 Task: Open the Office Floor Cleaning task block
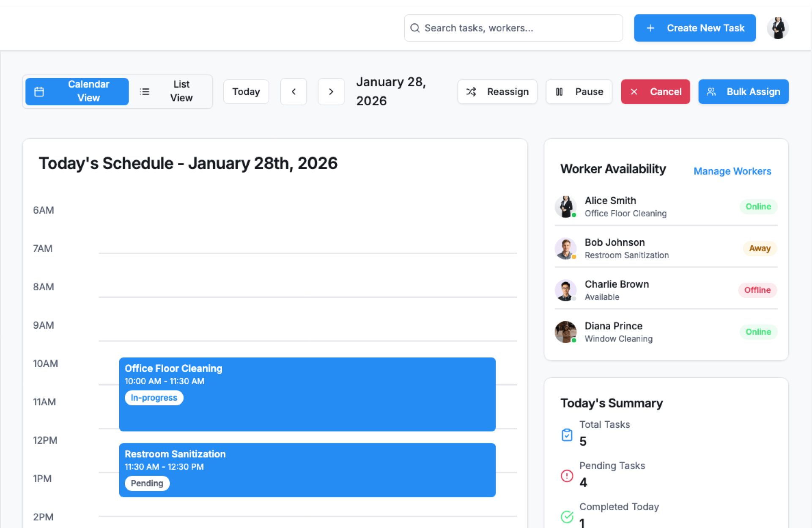pos(307,394)
